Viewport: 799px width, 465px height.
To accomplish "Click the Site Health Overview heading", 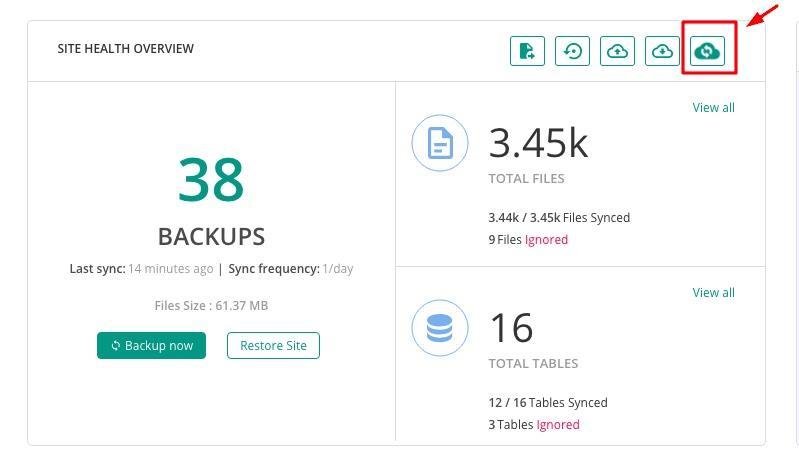I will [125, 49].
